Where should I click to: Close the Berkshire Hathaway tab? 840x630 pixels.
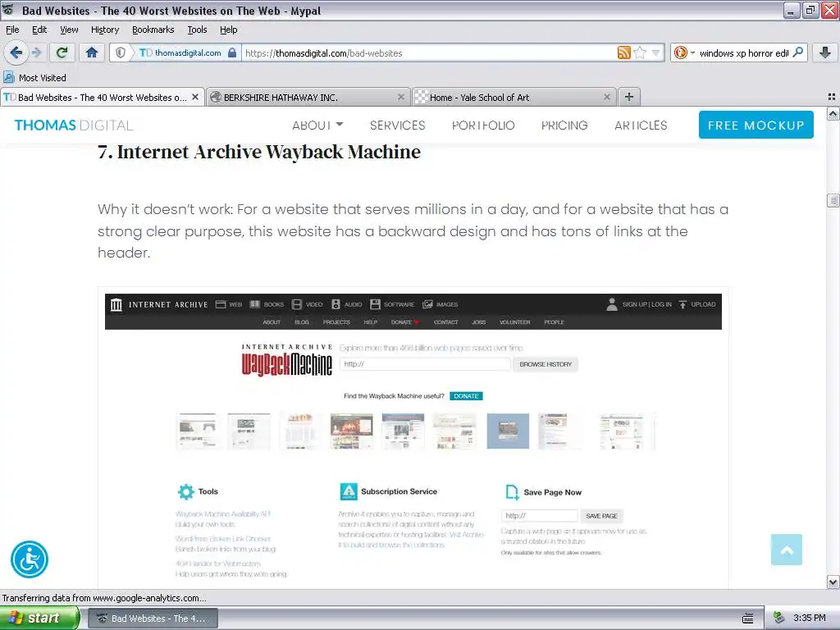tap(400, 97)
